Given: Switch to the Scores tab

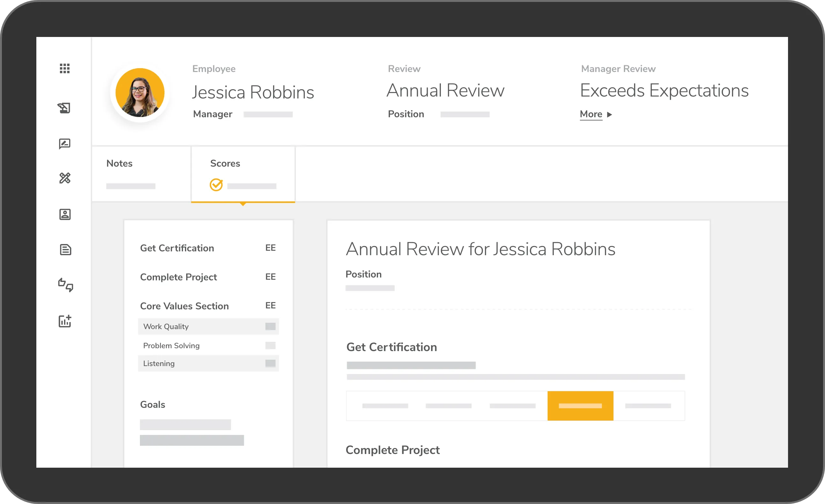Looking at the screenshot, I should (x=225, y=163).
